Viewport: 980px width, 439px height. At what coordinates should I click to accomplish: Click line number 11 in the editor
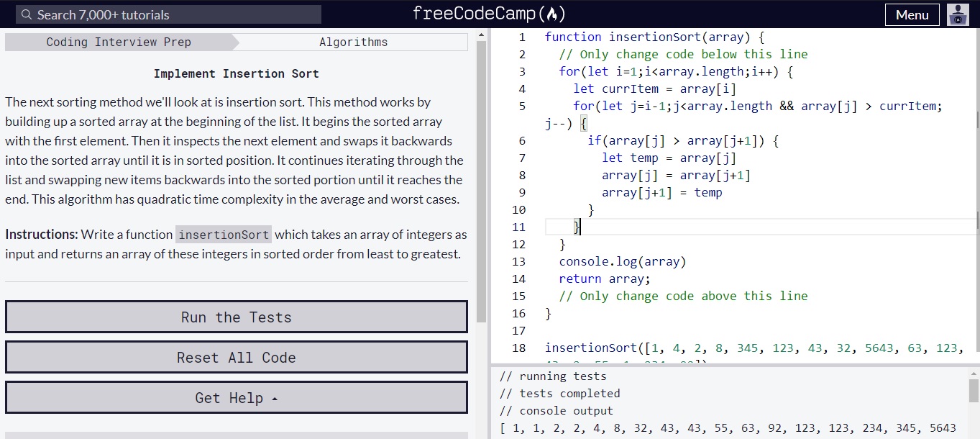pos(519,227)
